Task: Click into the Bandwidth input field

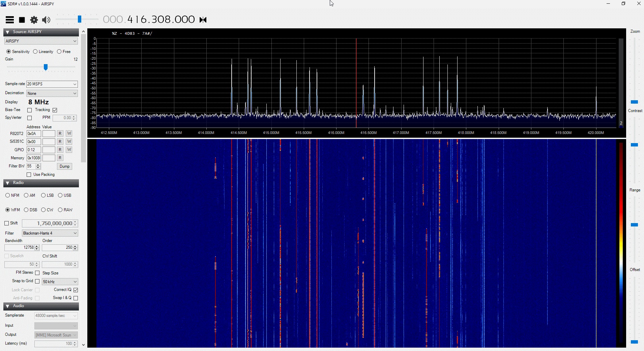Action: [20, 247]
